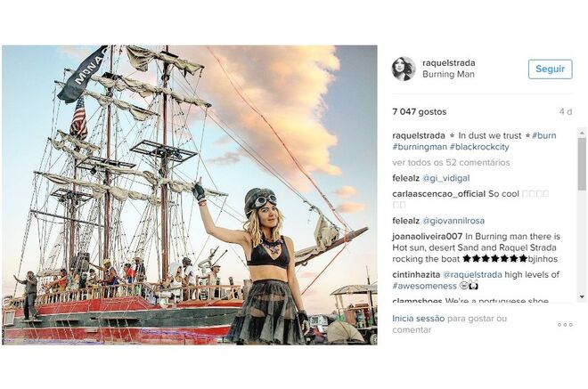Open the three-dots more options menu
Viewport: 588px width, 389px height.
pyautogui.click(x=565, y=325)
